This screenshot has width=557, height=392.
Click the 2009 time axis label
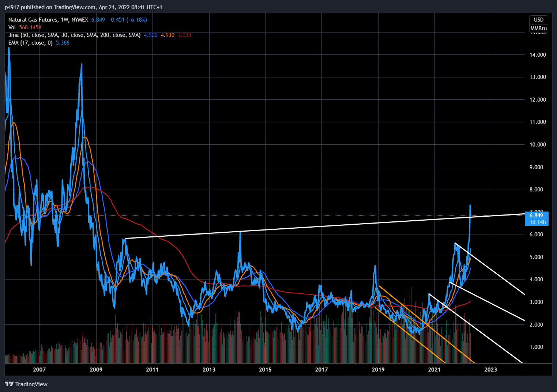96,370
